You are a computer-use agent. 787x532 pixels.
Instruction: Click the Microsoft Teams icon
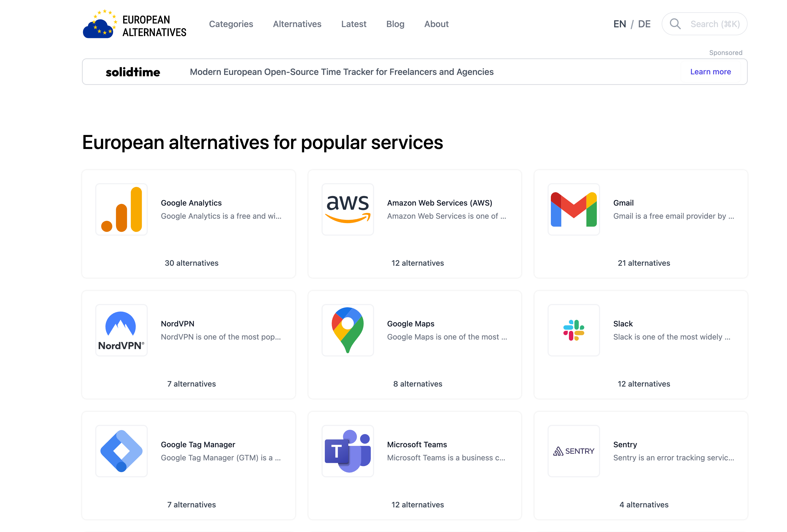click(x=348, y=451)
